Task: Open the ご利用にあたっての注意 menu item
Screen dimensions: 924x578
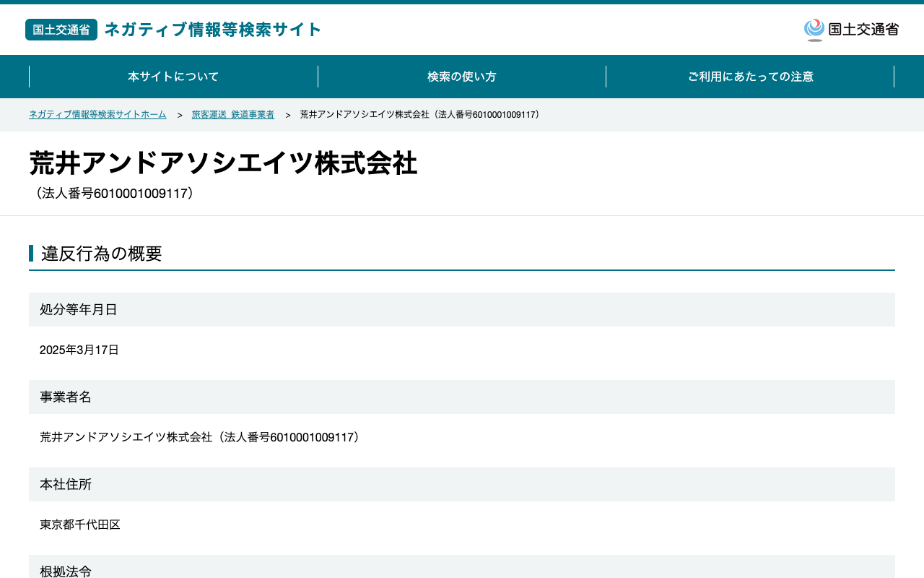Action: (x=750, y=77)
